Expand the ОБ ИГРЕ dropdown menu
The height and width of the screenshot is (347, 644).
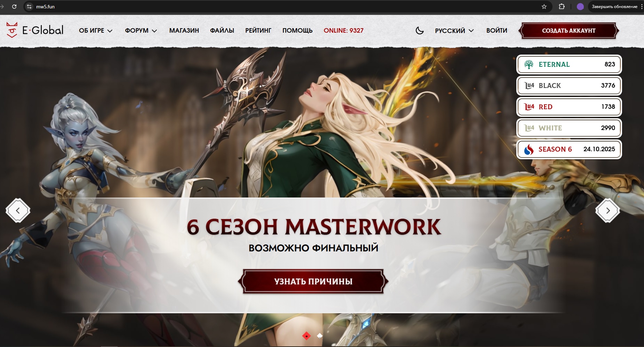pyautogui.click(x=96, y=31)
